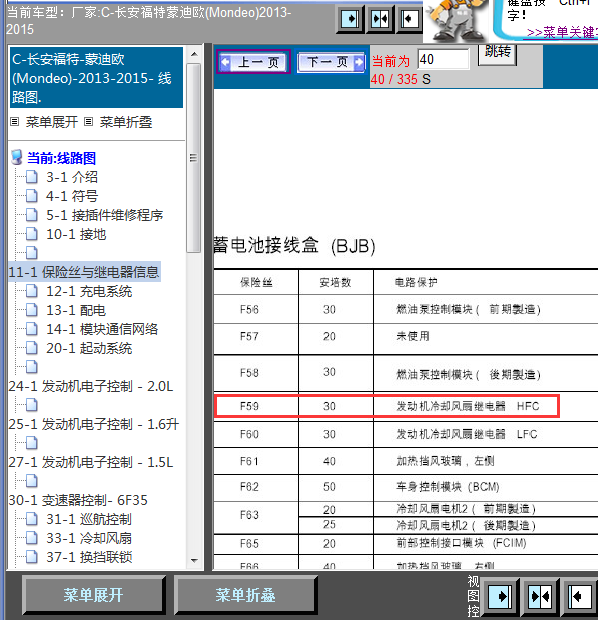
Task: Select 11-1 保险丝与继电器信息
Action: [84, 272]
